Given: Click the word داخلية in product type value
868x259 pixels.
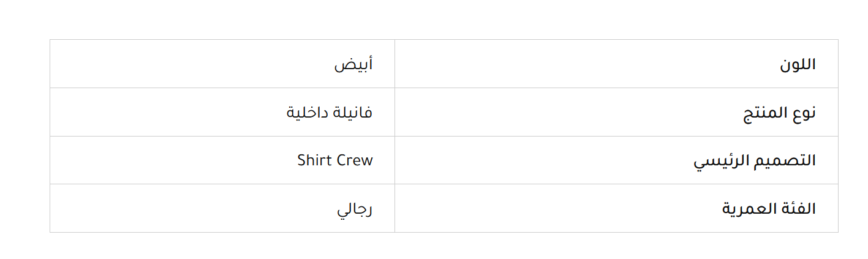Looking at the screenshot, I should tap(306, 113).
